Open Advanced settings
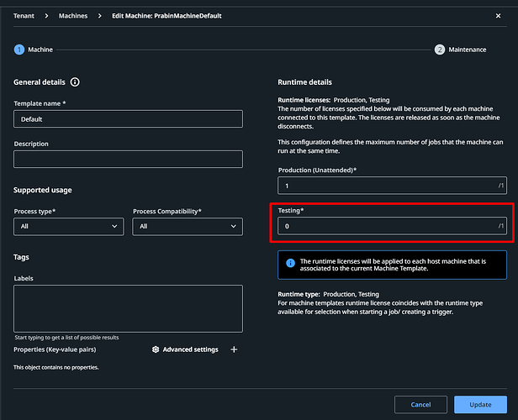518x420 pixels. [189, 349]
